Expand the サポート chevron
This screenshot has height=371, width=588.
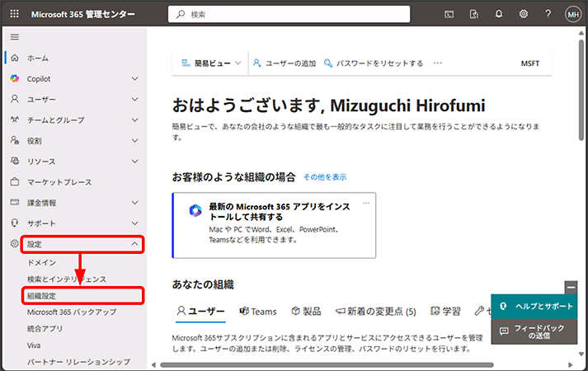134,223
